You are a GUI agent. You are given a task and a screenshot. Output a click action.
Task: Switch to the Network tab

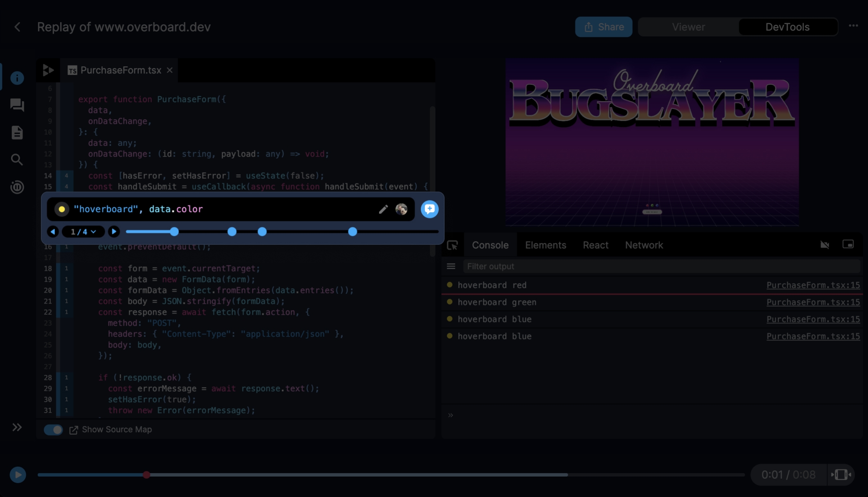coord(644,245)
